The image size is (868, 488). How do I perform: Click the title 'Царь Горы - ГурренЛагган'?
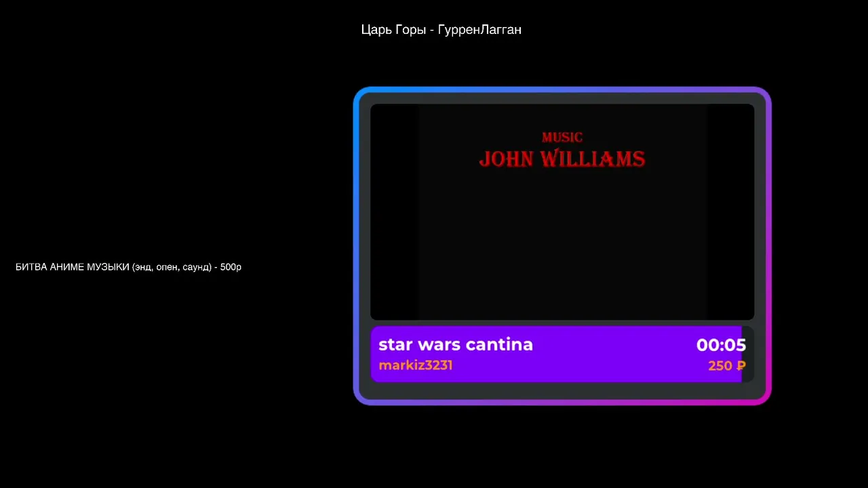(x=441, y=30)
